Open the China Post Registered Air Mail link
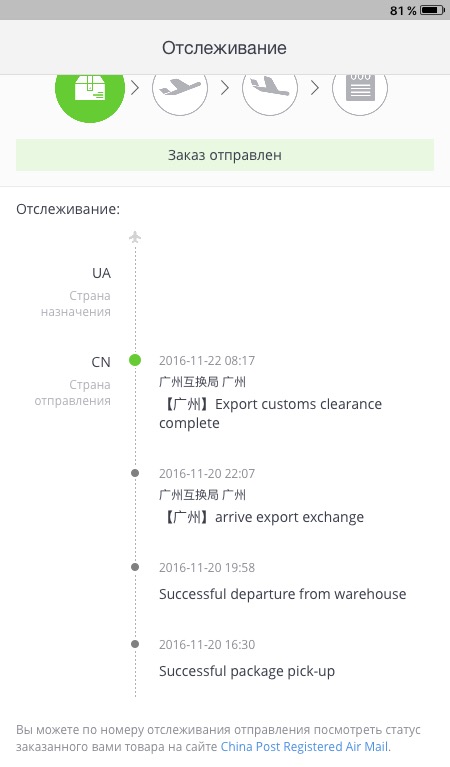This screenshot has width=450, height=767. pyautogui.click(x=305, y=747)
